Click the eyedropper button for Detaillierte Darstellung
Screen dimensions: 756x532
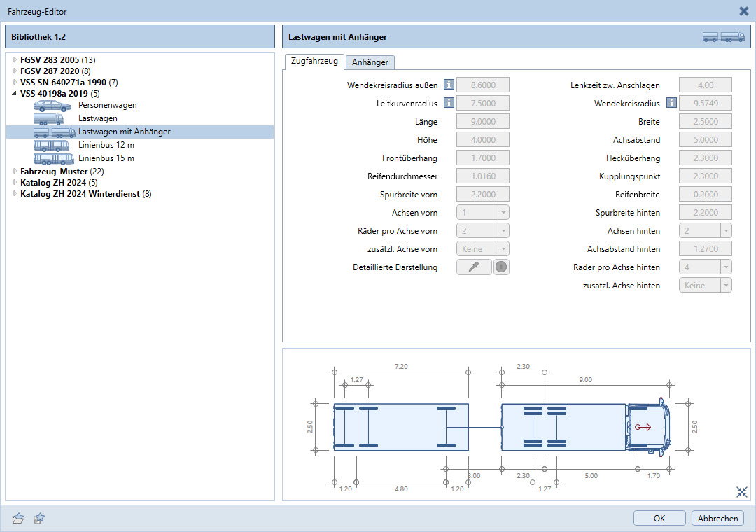(x=474, y=267)
